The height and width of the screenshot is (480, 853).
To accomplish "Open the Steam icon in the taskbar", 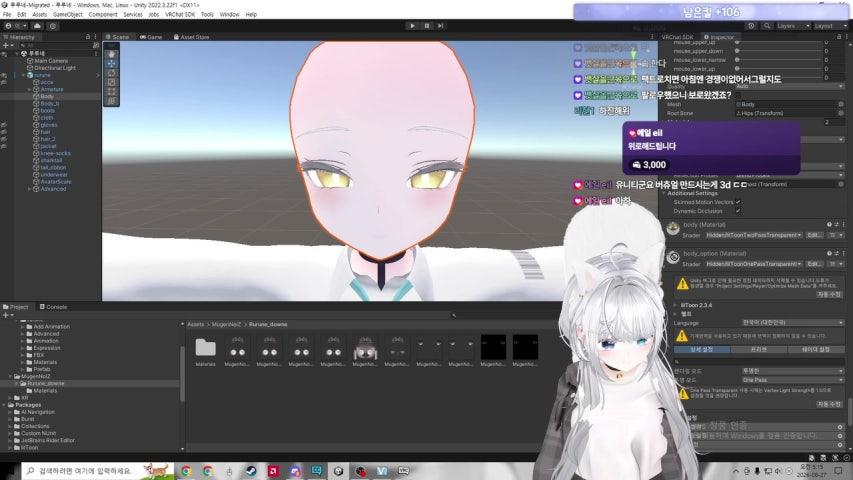I will tap(251, 471).
